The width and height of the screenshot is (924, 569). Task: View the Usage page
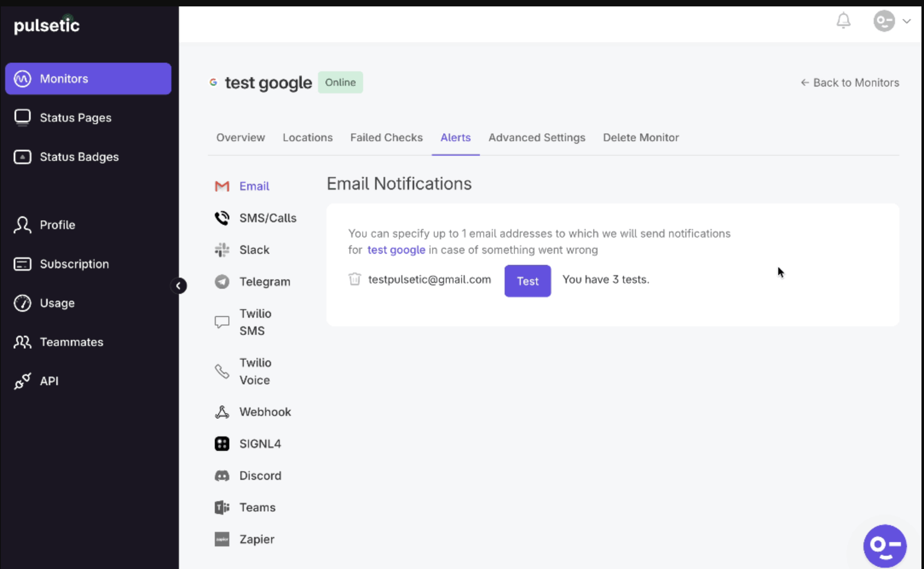tap(57, 303)
